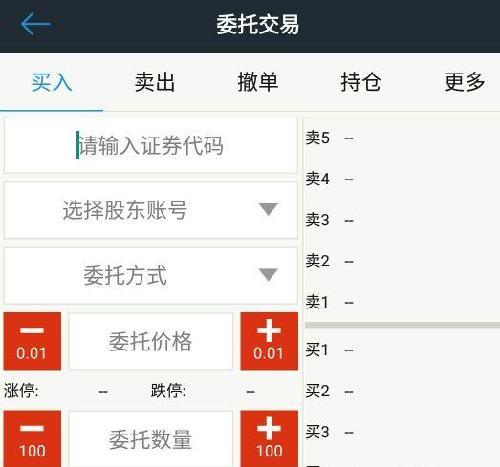
Task: Select the 卖1 quote row
Action: pyautogui.click(x=402, y=302)
